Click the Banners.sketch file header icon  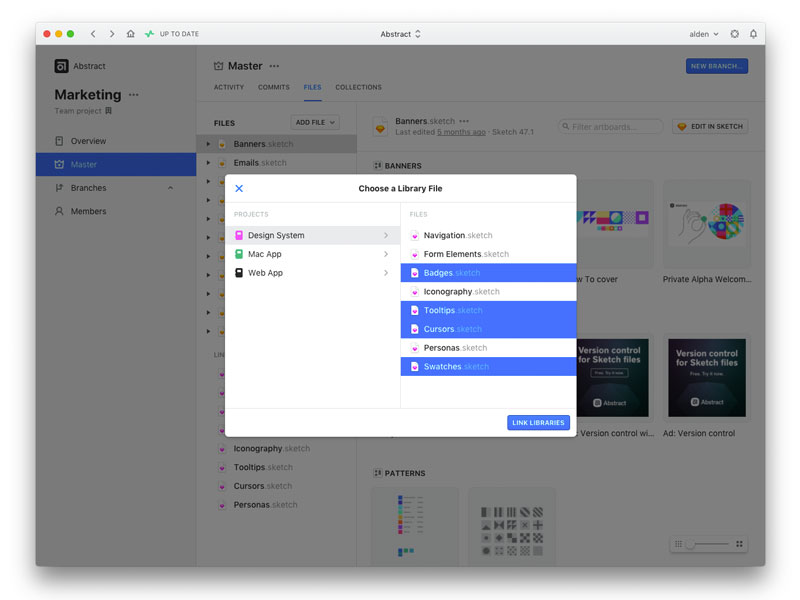380,127
